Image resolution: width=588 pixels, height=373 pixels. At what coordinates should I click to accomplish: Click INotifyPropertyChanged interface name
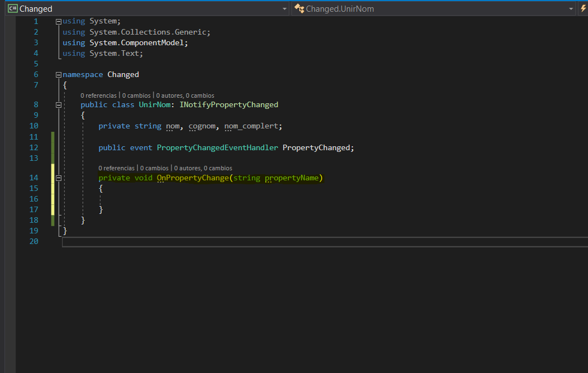[228, 105]
